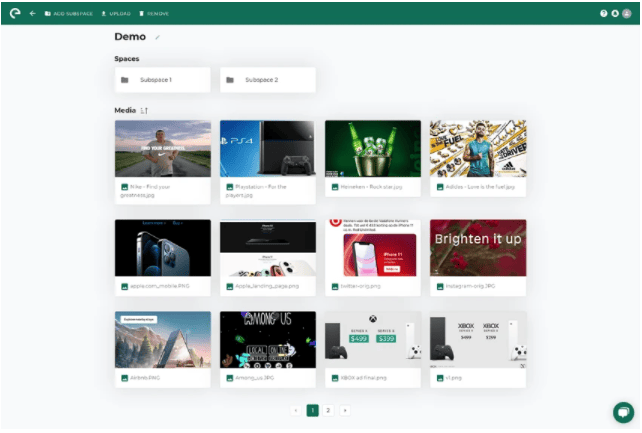Open the v1.png Xbox thumbnail
This screenshot has height=433, width=642.
tap(478, 340)
